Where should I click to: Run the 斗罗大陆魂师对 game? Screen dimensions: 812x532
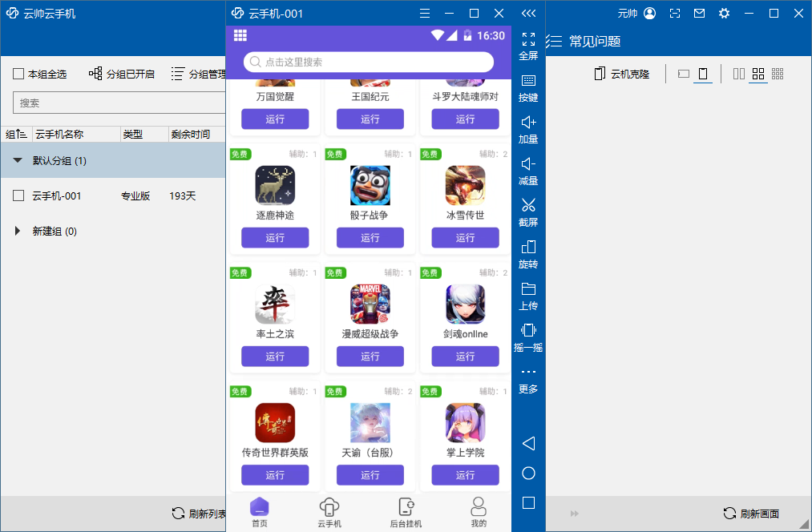coord(465,119)
